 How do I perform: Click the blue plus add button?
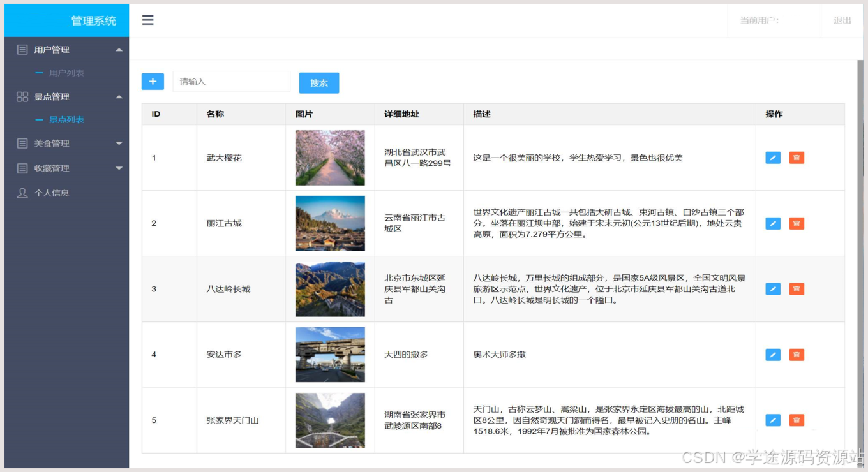[153, 82]
